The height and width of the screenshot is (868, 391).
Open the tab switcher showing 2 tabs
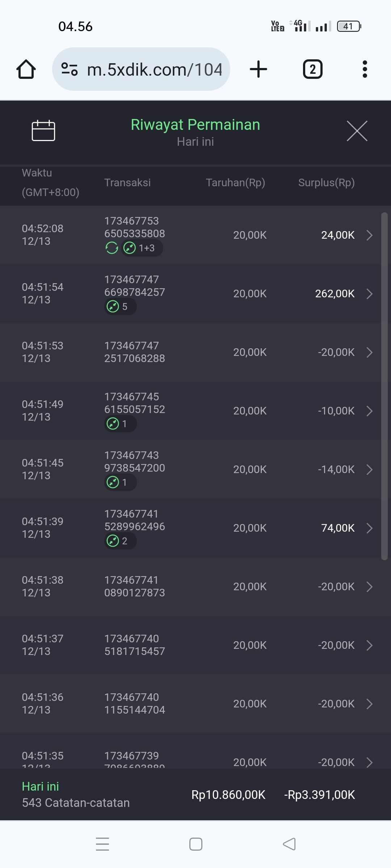pos(312,69)
